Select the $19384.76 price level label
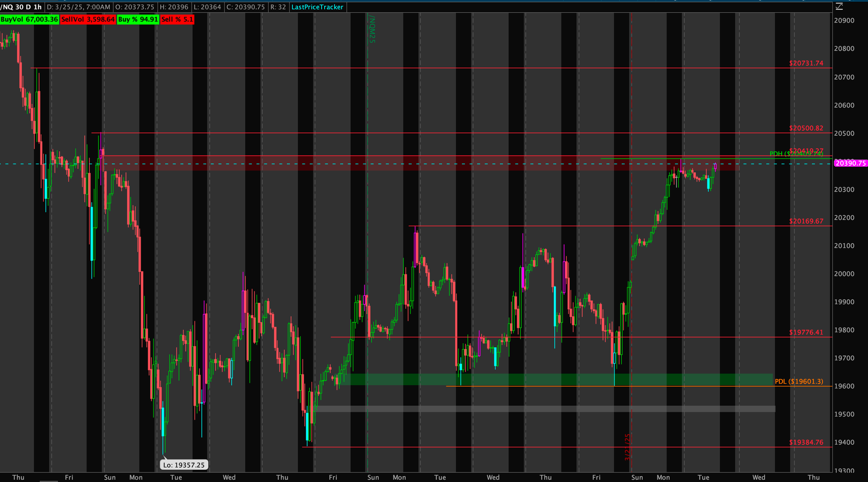 point(806,443)
